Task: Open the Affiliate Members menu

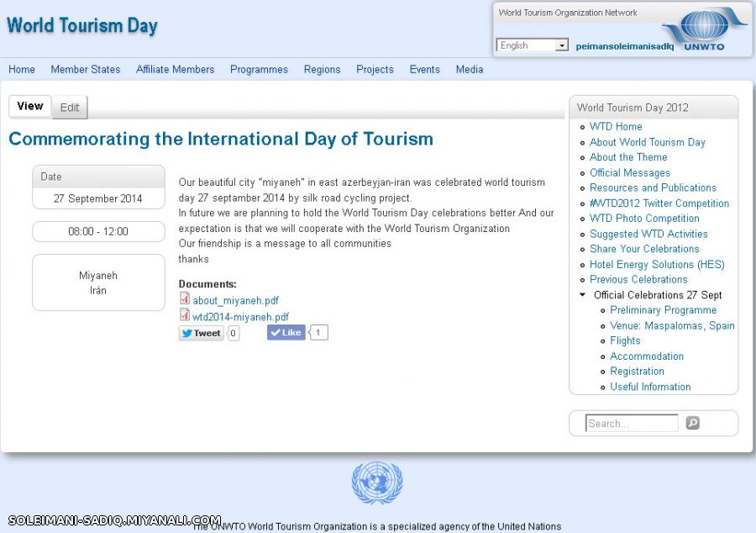Action: pos(175,70)
